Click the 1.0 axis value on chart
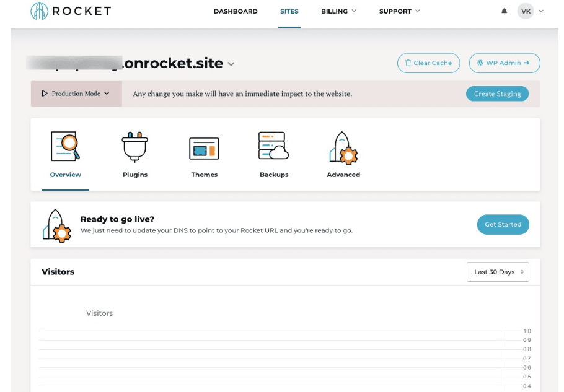564x392 pixels. [x=527, y=331]
